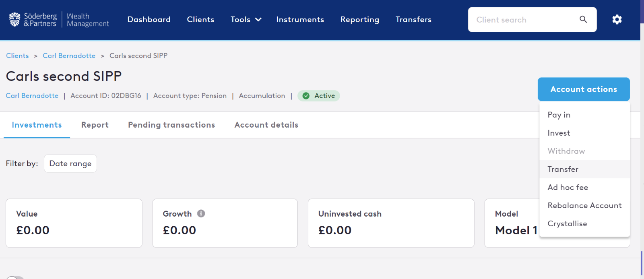The height and width of the screenshot is (279, 644).
Task: Choose Ad hoc fee option
Action: 568,187
